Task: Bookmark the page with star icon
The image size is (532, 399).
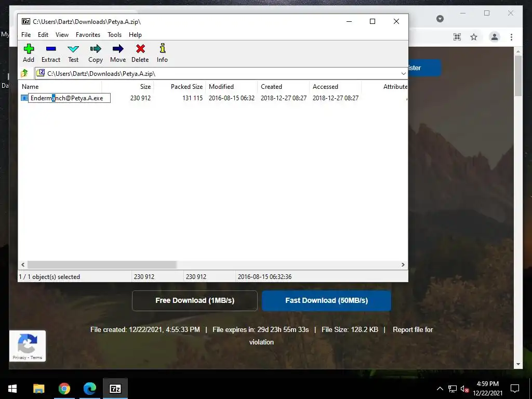Action: coord(474,37)
